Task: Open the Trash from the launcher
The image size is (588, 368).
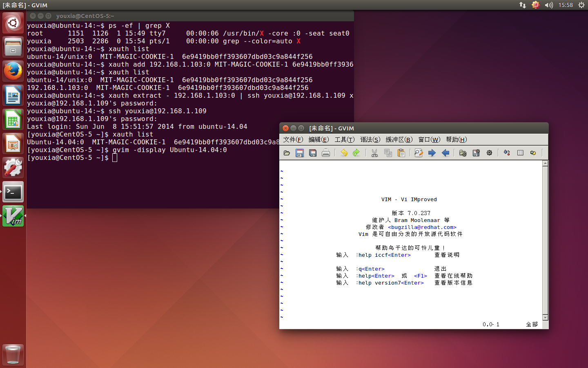Action: click(x=13, y=354)
